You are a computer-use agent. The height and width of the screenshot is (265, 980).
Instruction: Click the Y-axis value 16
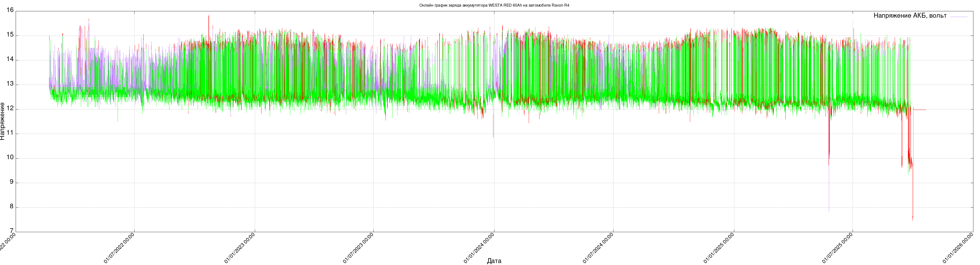10,10
